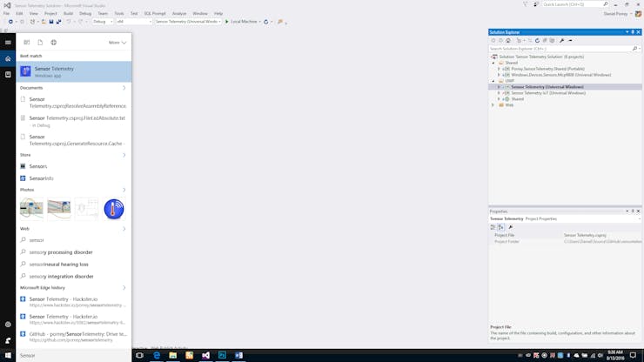Open Task View on the taskbar
Screen dimensions: 644x362
tap(139, 355)
